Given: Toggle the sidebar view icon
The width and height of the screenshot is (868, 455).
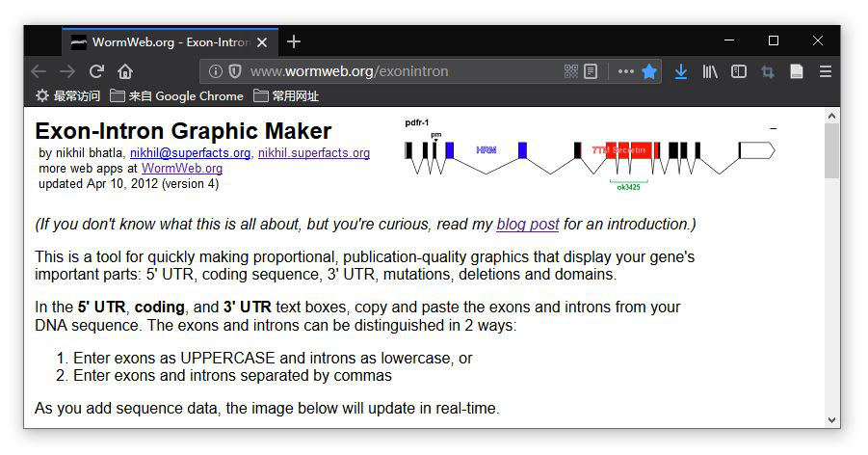Looking at the screenshot, I should point(739,71).
